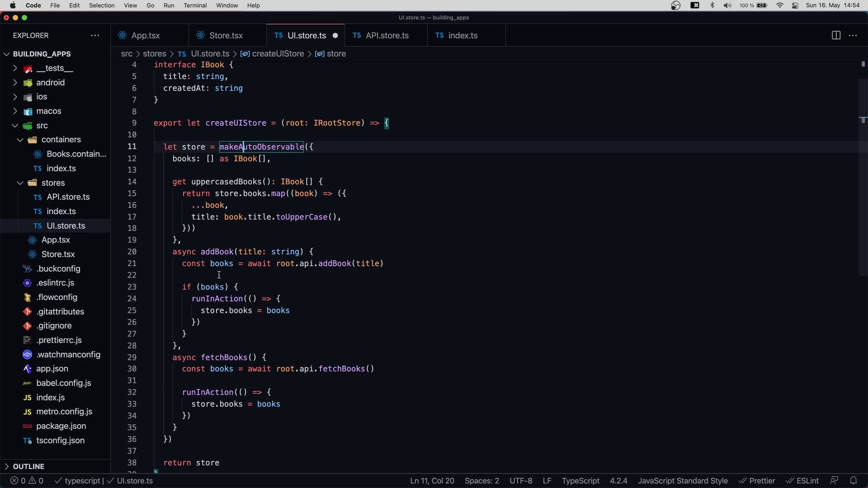Open the editor more actions ellipsis
The height and width of the screenshot is (488, 868).
[x=853, y=35]
